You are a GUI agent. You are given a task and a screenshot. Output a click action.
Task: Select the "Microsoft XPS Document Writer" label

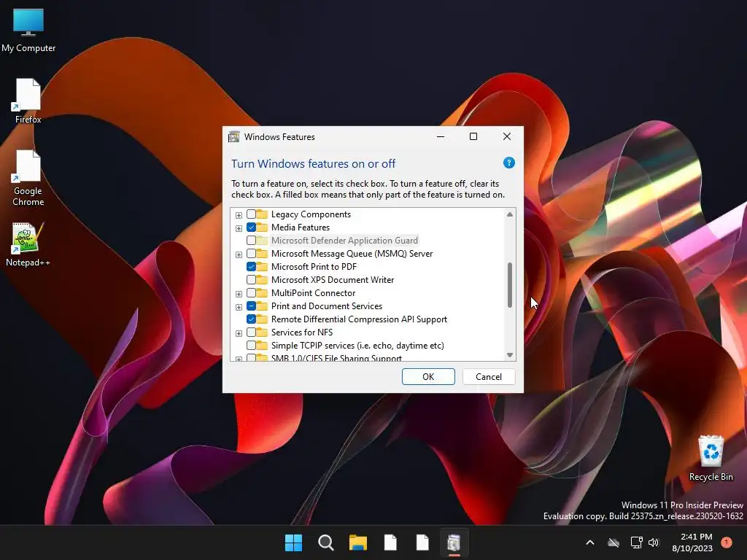click(333, 279)
